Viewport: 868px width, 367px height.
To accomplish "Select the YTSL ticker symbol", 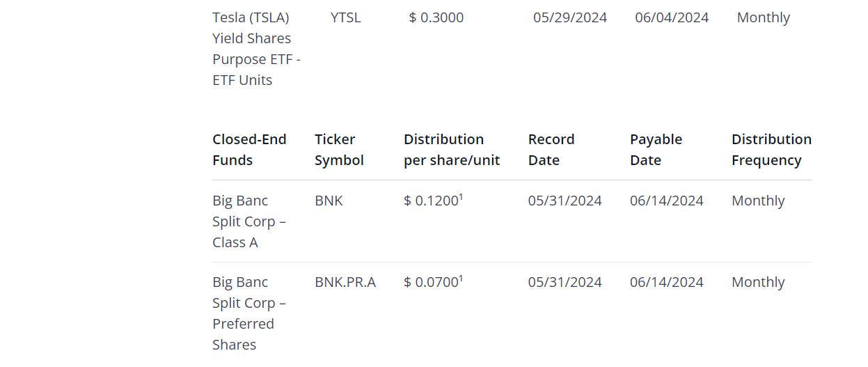I will [x=346, y=17].
